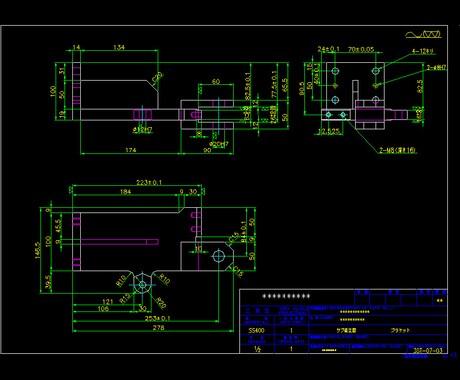Click the 2-M8 thread callout leader text
This screenshot has height=380, width=460.
tap(397, 150)
